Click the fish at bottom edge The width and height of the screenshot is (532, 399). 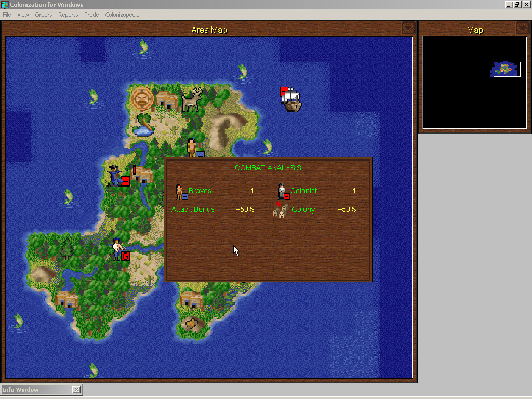tap(93, 370)
